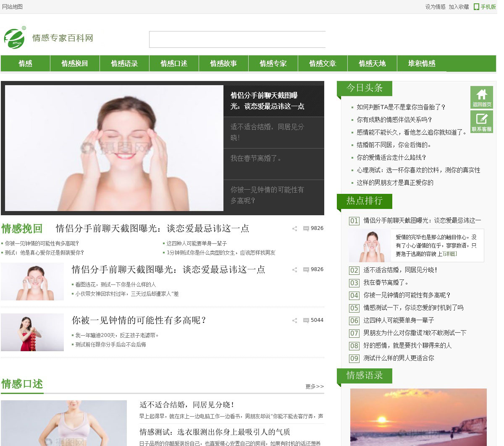Open 小伙带女神回农村过年 link

tap(127, 294)
